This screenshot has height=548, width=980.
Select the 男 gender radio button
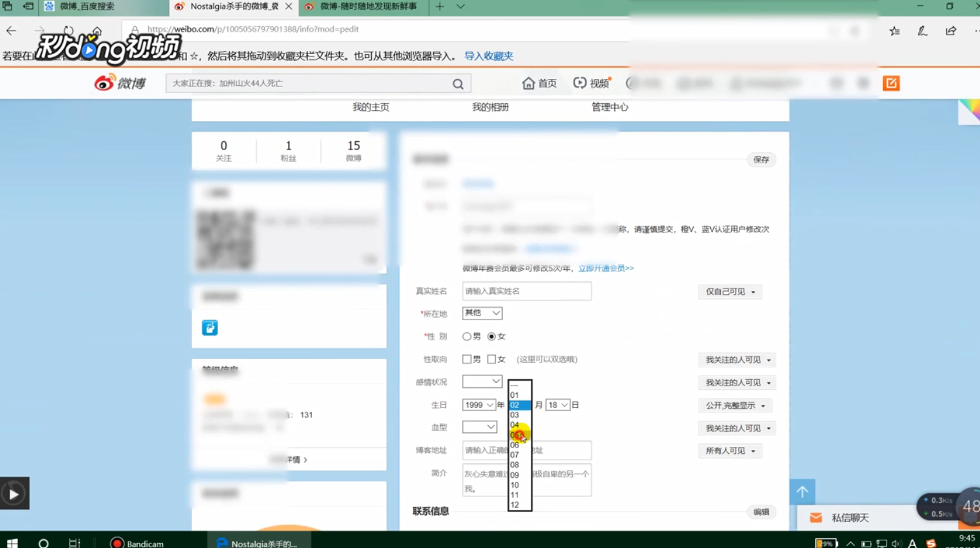point(466,335)
